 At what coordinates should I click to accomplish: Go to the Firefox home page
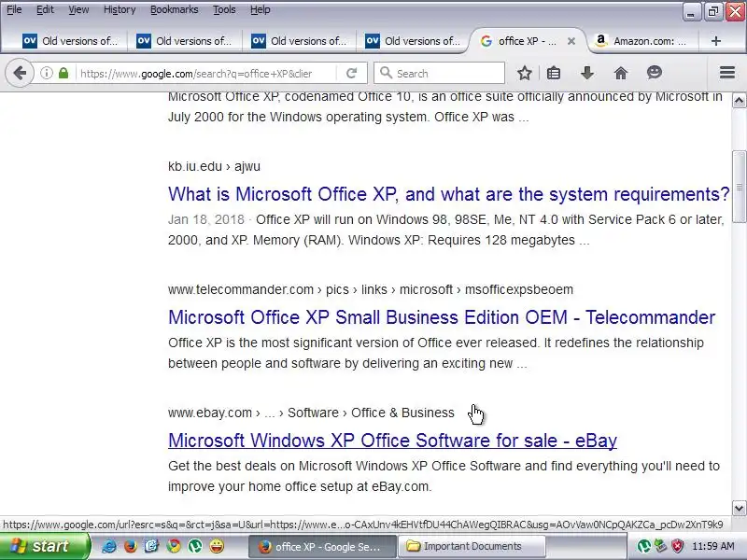(x=621, y=73)
